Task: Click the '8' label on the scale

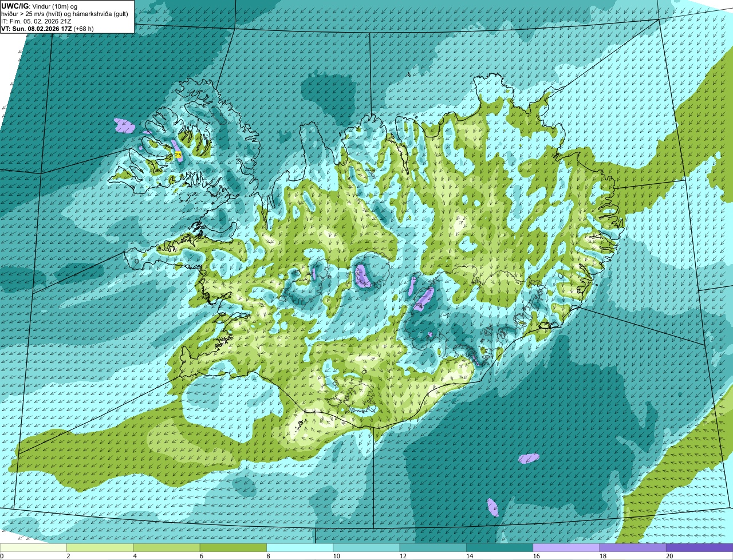Action: [x=268, y=556]
